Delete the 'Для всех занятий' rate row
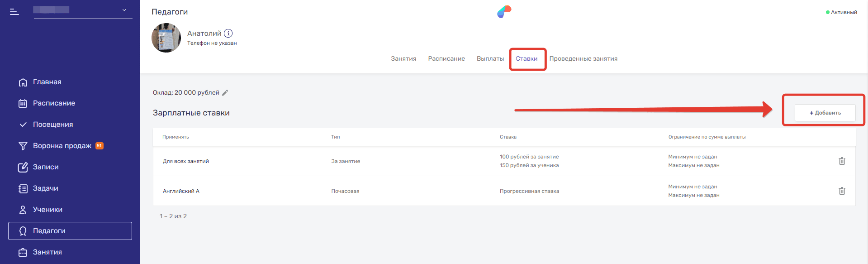Screen dimensions: 868x264 841,161
